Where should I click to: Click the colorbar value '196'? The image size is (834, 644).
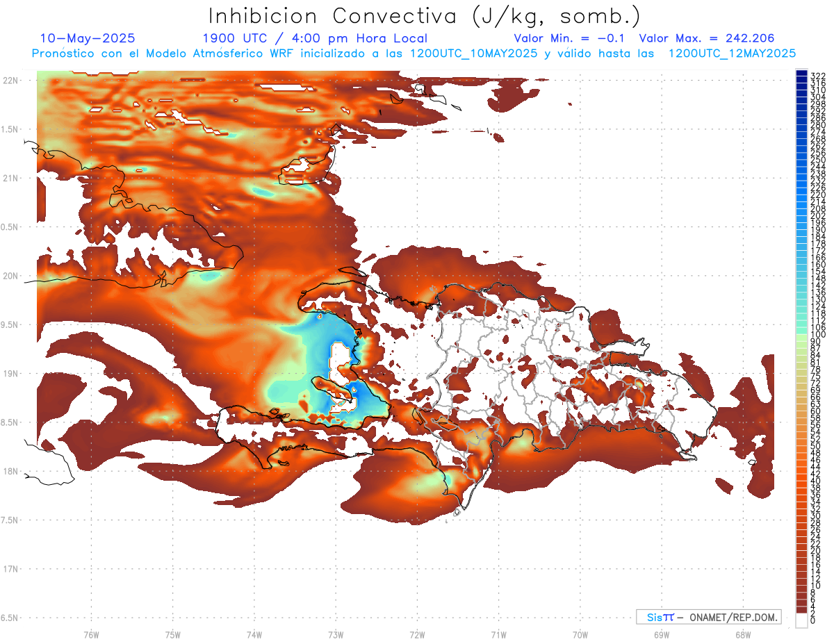pos(817,222)
